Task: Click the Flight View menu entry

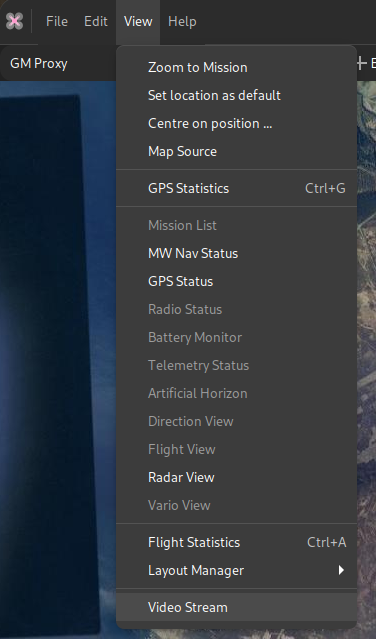Action: coord(236,450)
